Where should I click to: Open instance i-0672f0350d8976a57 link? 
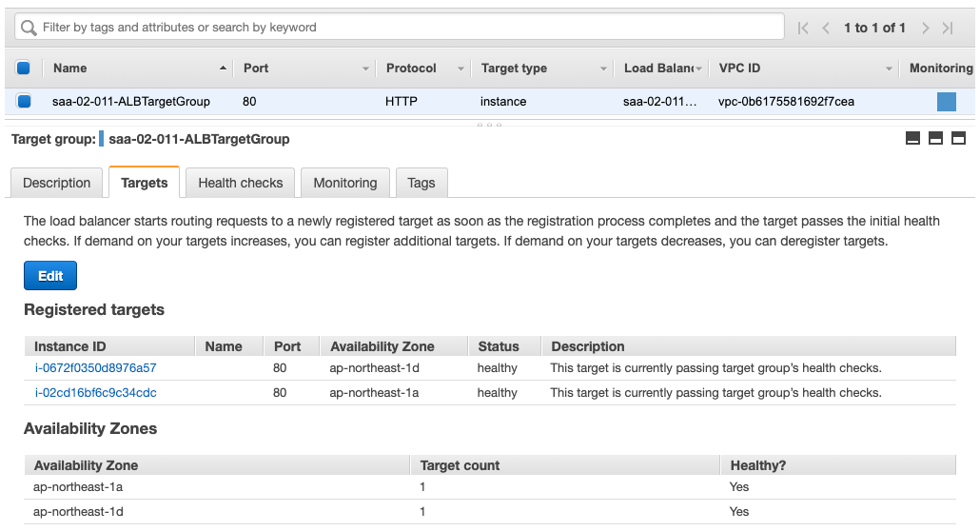(x=95, y=367)
